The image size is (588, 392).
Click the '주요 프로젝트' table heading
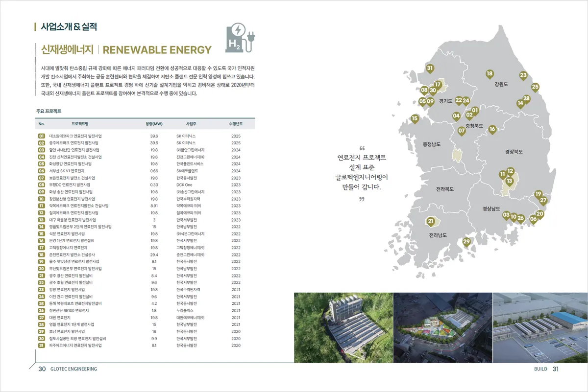click(49, 112)
